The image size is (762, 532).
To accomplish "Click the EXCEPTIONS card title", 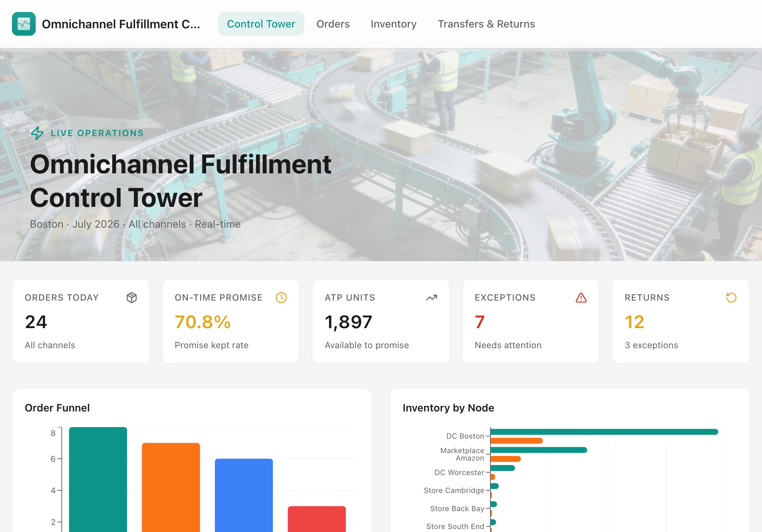I will (x=505, y=298).
